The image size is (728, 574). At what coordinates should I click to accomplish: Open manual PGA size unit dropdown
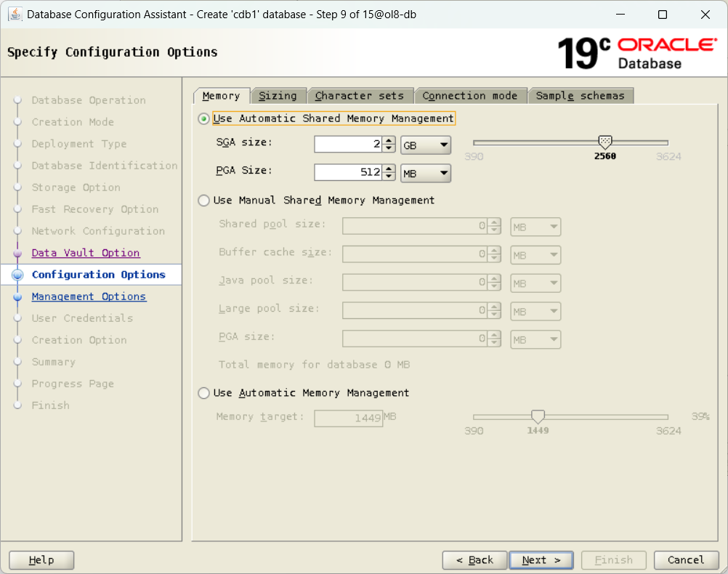tap(535, 340)
